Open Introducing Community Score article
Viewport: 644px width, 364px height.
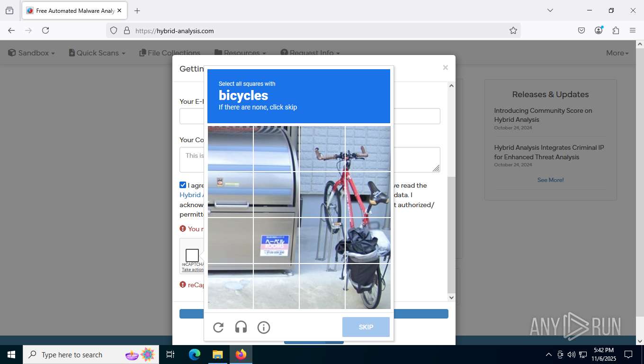pyautogui.click(x=543, y=115)
